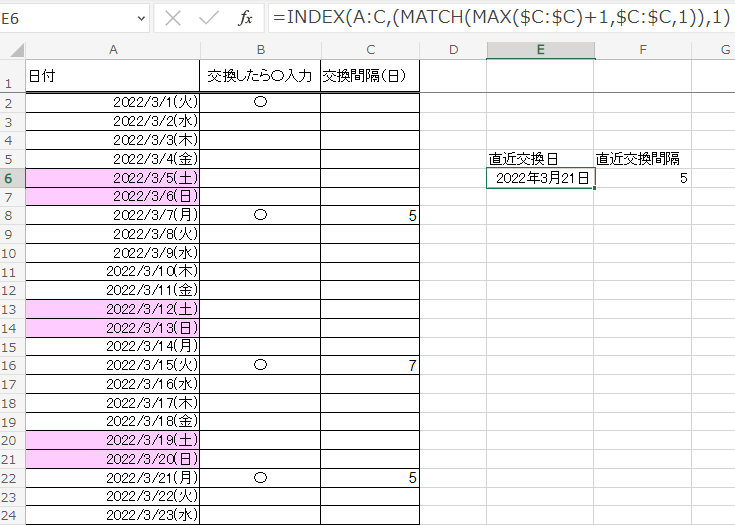Select pink cell 2022/3/12(土)
The height and width of the screenshot is (525, 735).
113,309
